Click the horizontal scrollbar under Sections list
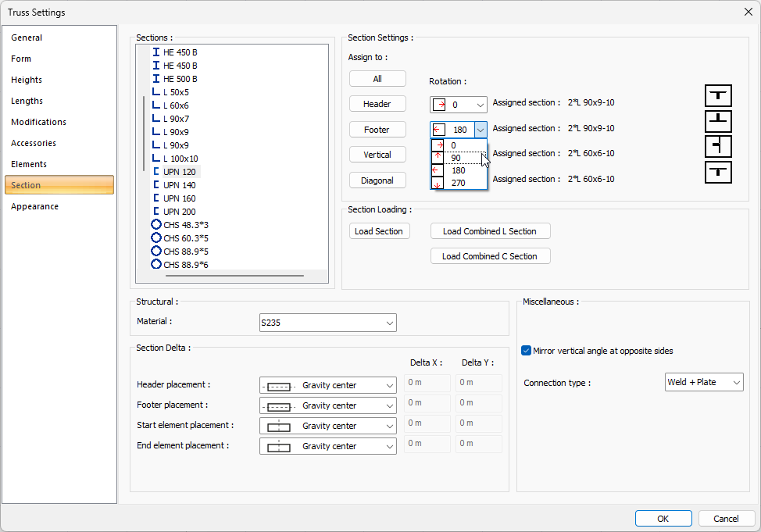 (233, 276)
